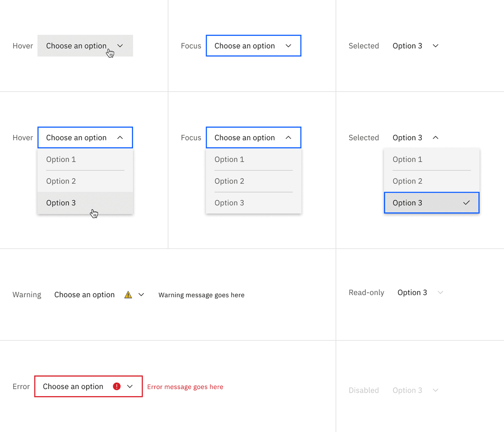Open the Focus state dropdown field
This screenshot has width=504, height=432.
[253, 46]
